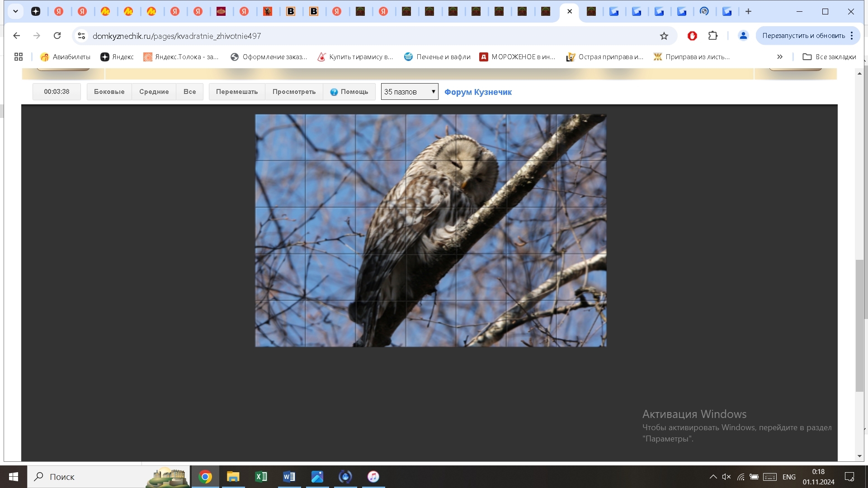The width and height of the screenshot is (868, 488).
Task: Preview the image with Просмотреть
Action: coord(294,92)
